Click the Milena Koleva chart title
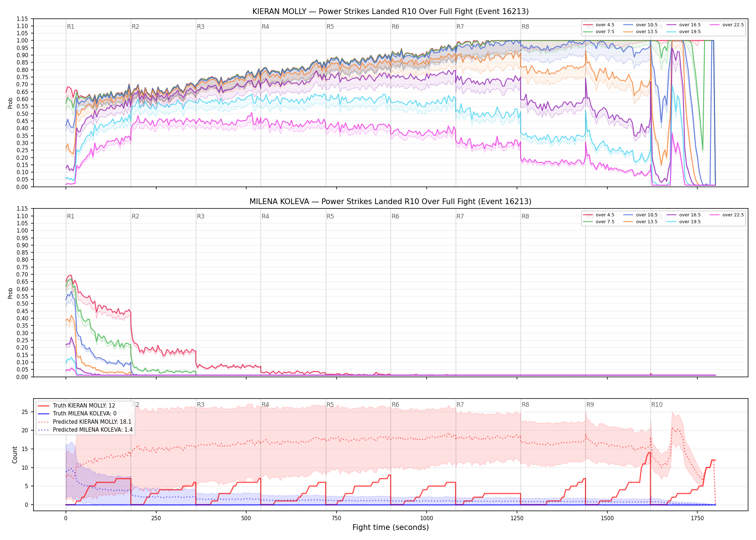 tap(391, 202)
